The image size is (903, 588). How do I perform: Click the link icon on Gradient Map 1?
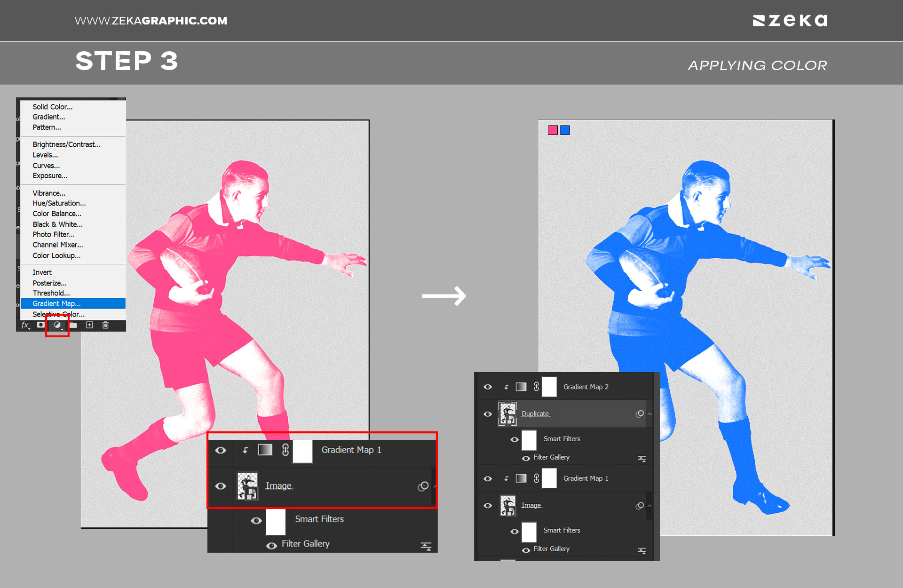285,450
